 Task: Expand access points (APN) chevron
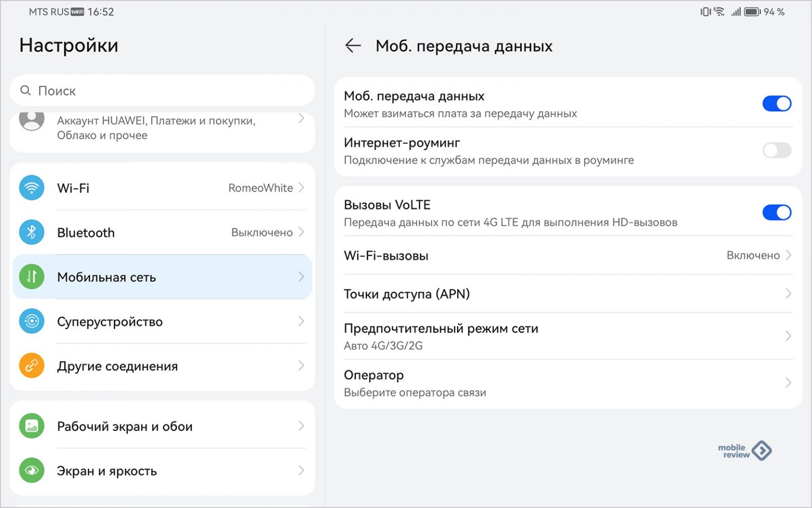(788, 294)
